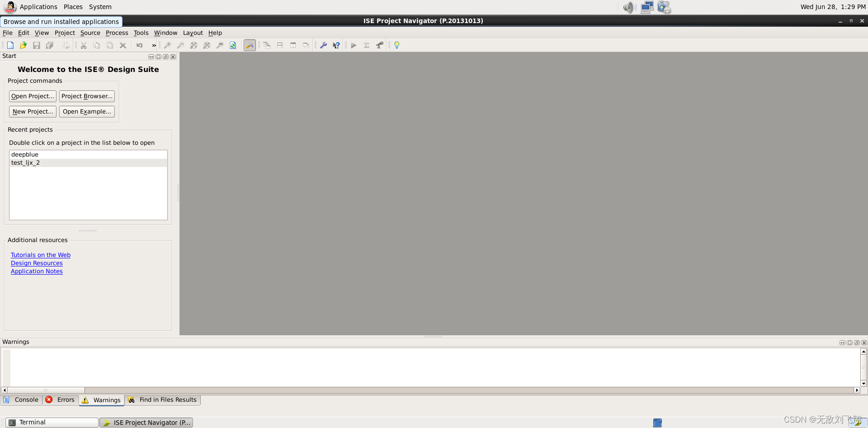This screenshot has width=868, height=428.
Task: Click Warnings panel horizontal scrollbar right arrow
Action: pos(857,390)
